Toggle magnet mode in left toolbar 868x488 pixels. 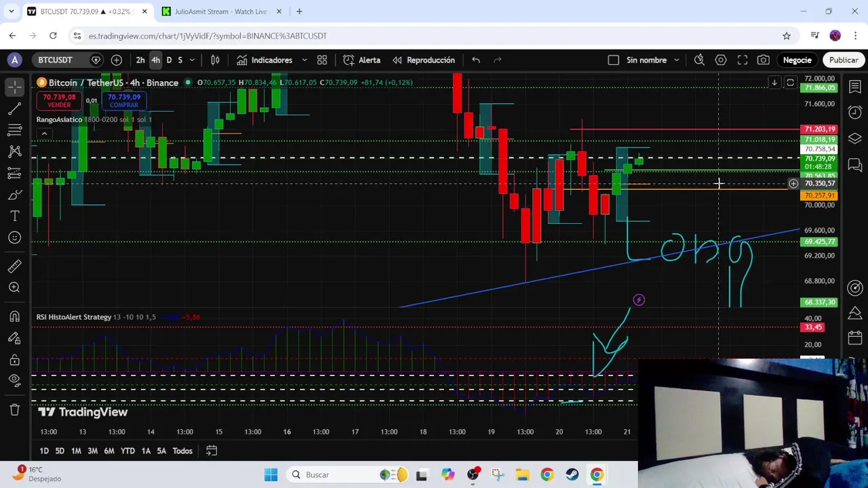15,317
